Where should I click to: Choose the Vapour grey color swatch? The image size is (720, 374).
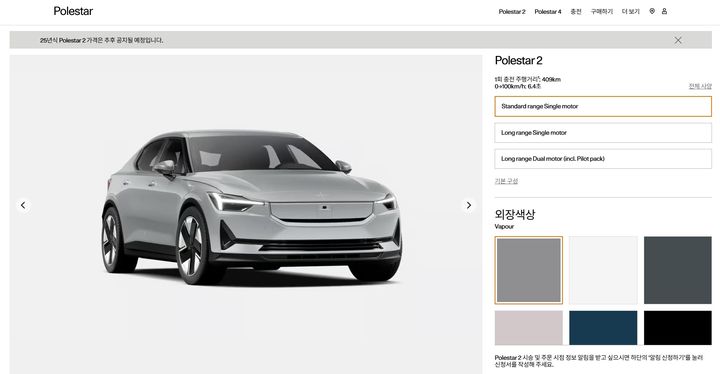pyautogui.click(x=529, y=270)
